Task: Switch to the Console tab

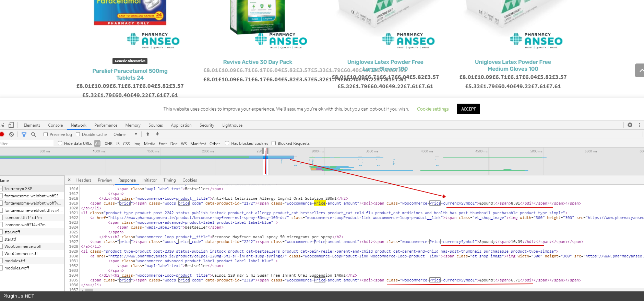Action: click(x=55, y=125)
